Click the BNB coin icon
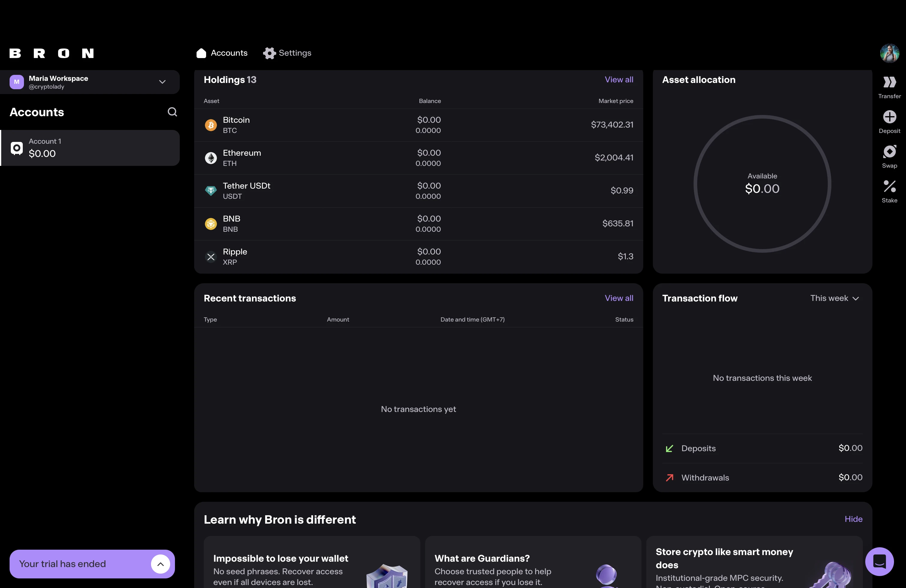This screenshot has width=906, height=588. pos(211,224)
